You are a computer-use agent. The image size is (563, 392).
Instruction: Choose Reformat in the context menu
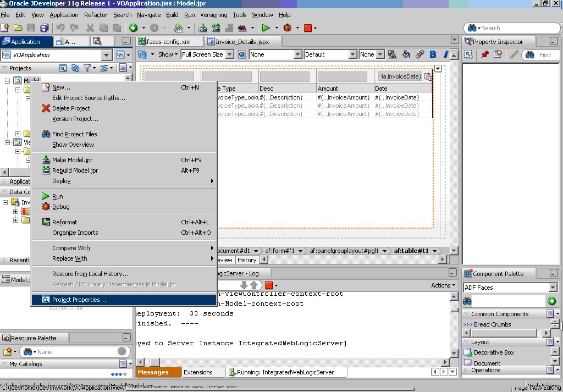pos(124,222)
